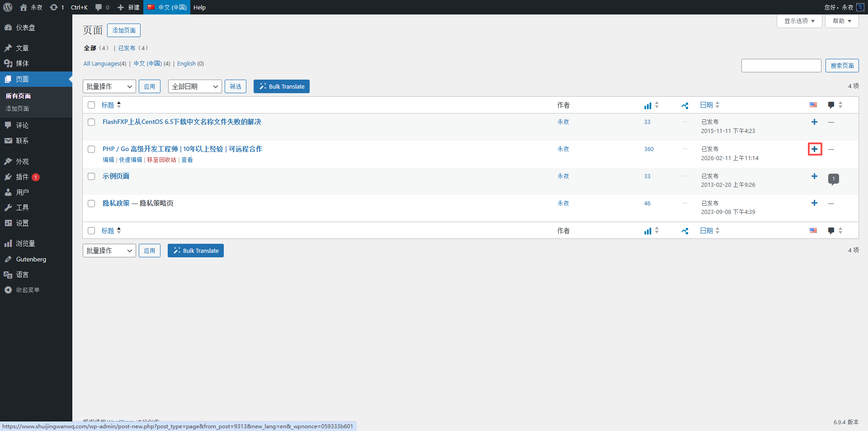Viewport: 868px width, 431px height.
Task: Click the comment bubble icon in footer row
Action: coord(831,231)
